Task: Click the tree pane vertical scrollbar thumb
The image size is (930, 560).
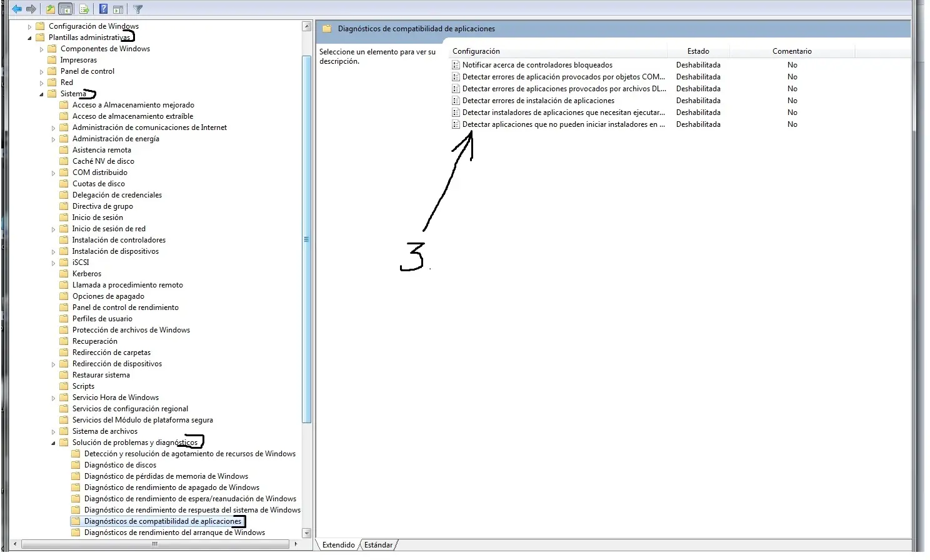Action: 306,239
